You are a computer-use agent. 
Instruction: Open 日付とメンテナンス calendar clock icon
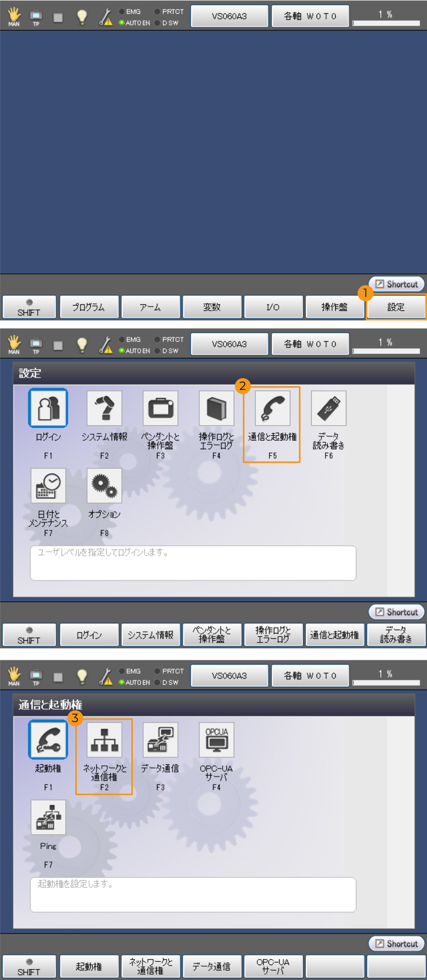pyautogui.click(x=48, y=485)
